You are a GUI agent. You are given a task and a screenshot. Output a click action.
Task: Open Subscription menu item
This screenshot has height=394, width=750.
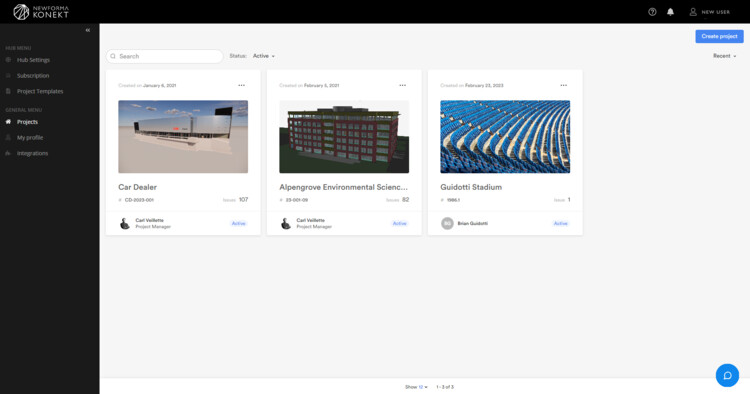click(33, 76)
